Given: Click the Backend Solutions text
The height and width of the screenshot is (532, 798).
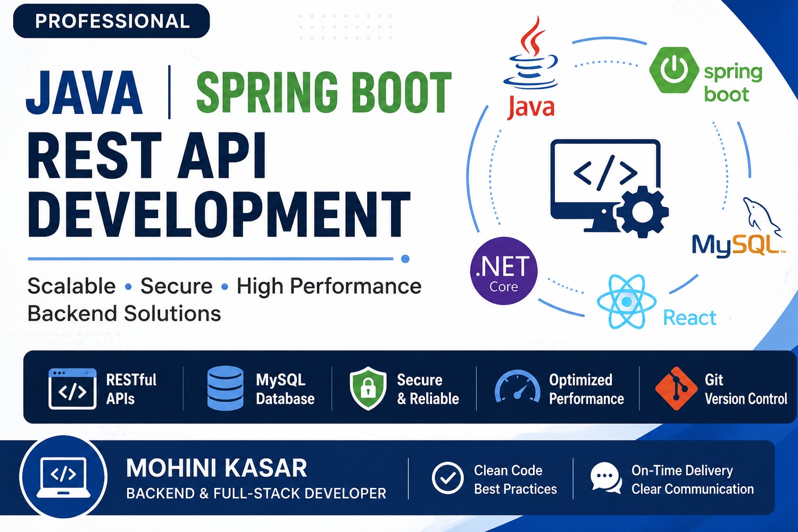Looking at the screenshot, I should [x=124, y=314].
